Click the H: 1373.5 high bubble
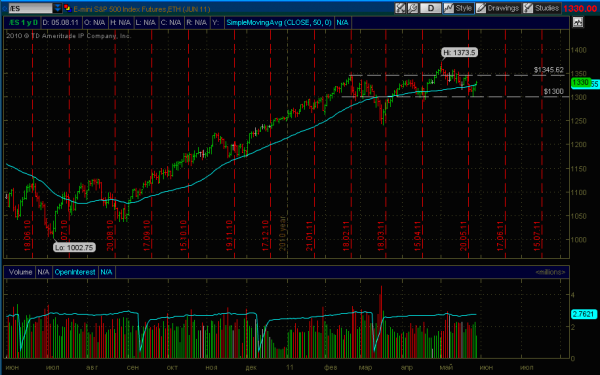Image resolution: width=600 pixels, height=375 pixels. coord(459,52)
